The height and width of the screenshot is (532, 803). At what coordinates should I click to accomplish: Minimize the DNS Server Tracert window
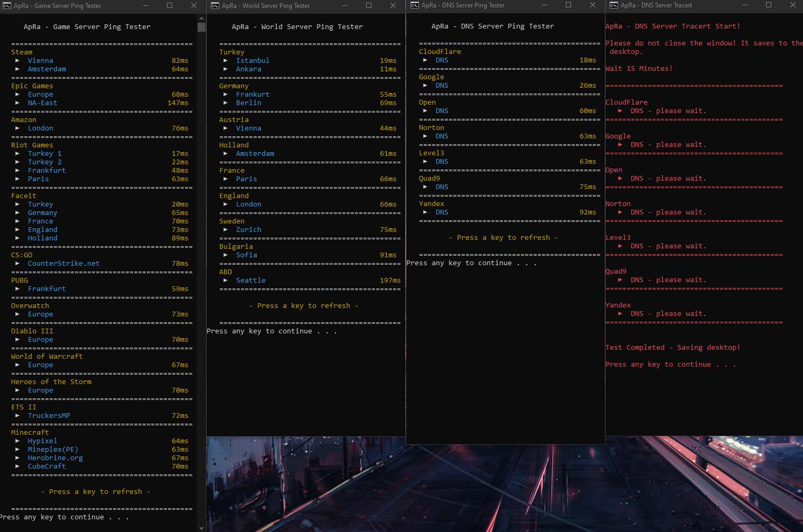(744, 5)
